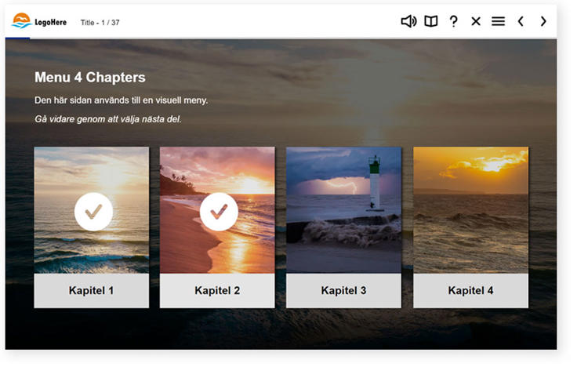The image size is (588, 367).
Task: Click the LogoHere sun logo
Action: coord(22,21)
